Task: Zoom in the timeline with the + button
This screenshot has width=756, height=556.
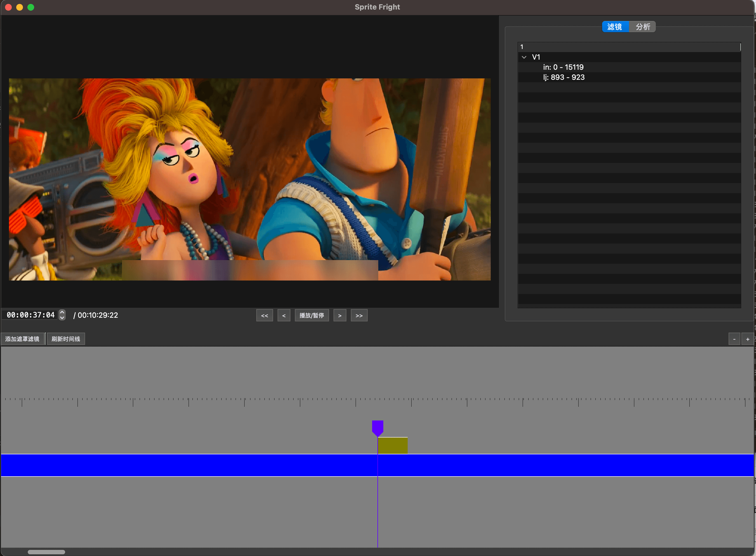Action: click(748, 339)
